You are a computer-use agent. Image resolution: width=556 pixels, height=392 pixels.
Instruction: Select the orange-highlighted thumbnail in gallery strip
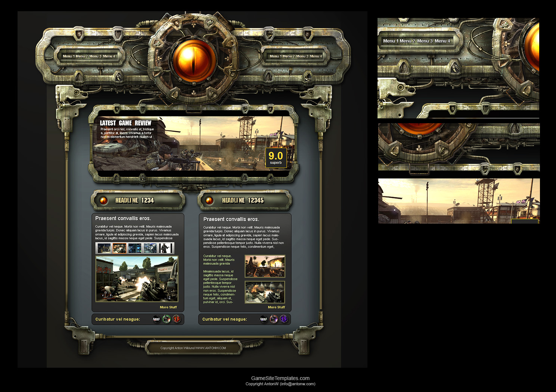tap(119, 248)
